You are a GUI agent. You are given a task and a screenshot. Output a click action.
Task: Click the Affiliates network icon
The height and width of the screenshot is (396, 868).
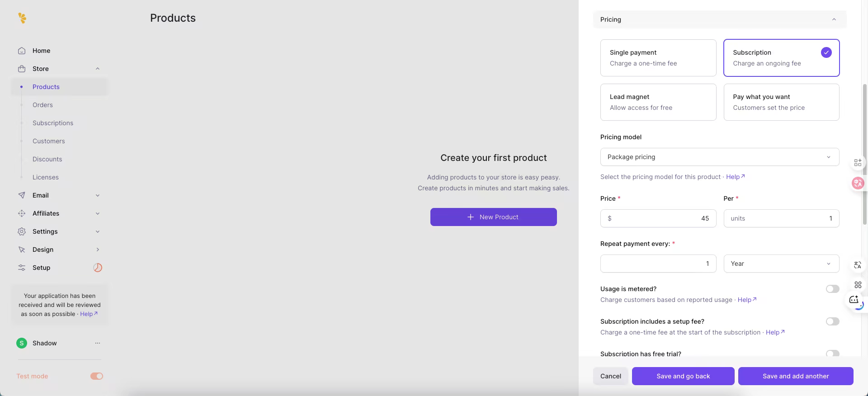pos(22,213)
